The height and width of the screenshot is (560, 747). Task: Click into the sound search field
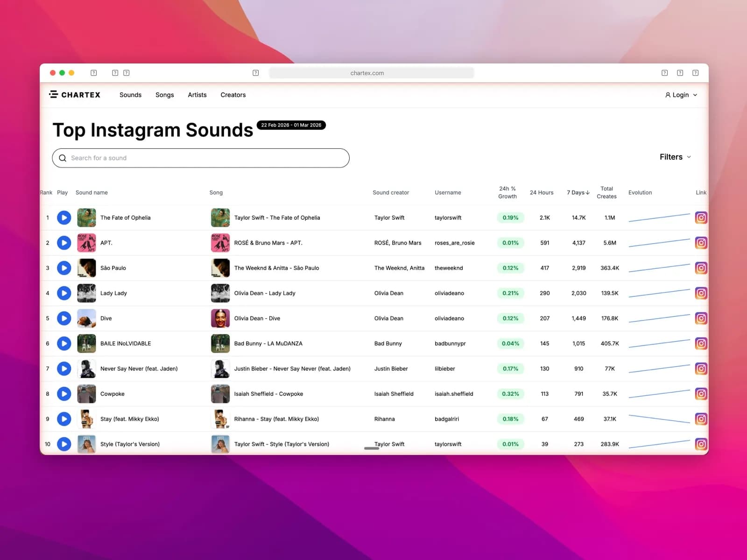click(x=201, y=158)
